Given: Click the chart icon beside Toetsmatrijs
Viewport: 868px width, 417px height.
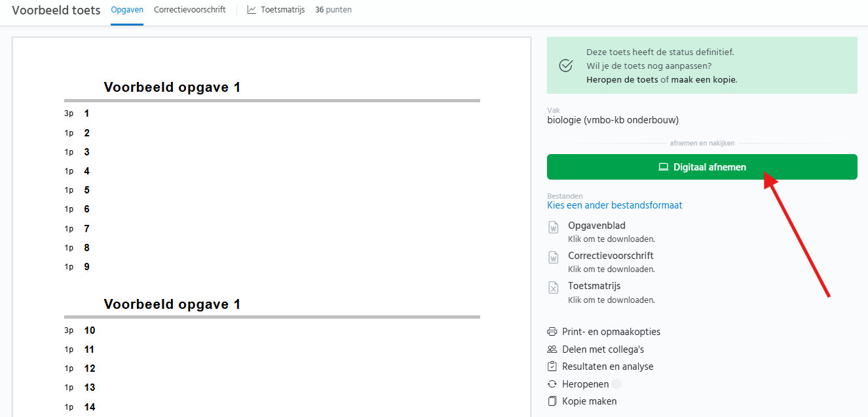Looking at the screenshot, I should click(252, 10).
